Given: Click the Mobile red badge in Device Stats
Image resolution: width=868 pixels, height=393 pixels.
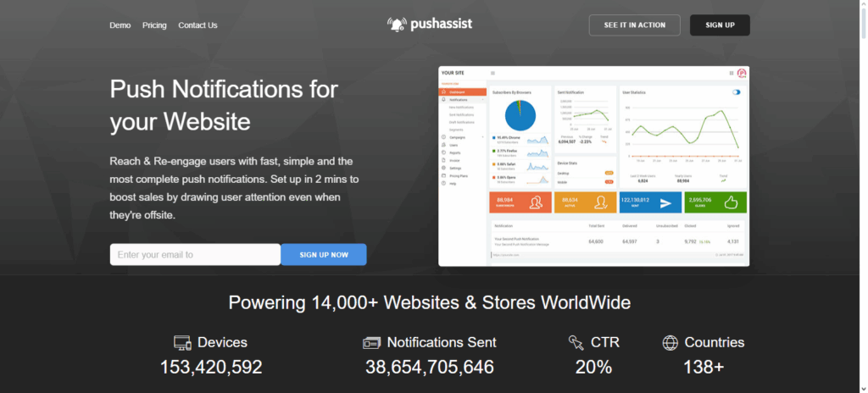Looking at the screenshot, I should (609, 181).
